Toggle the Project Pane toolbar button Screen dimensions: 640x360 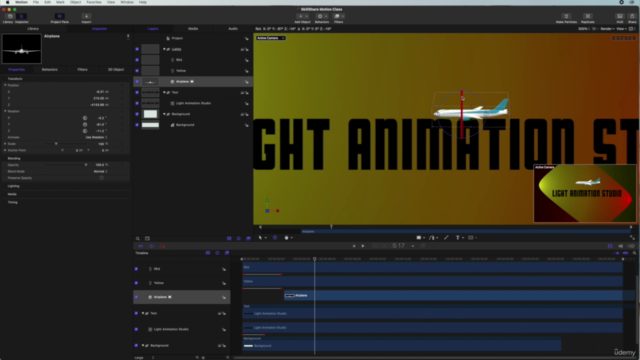[x=60, y=17]
